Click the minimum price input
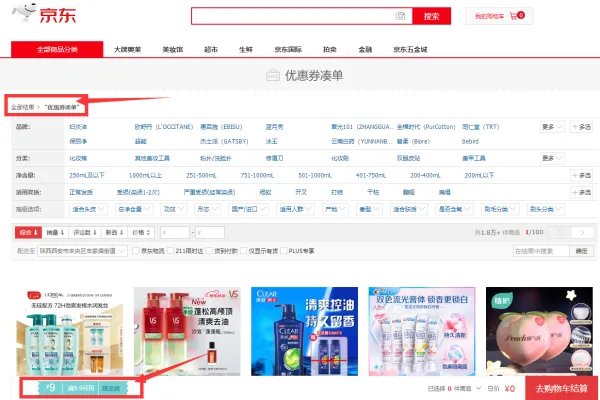This screenshot has width=600, height=400. (175, 232)
